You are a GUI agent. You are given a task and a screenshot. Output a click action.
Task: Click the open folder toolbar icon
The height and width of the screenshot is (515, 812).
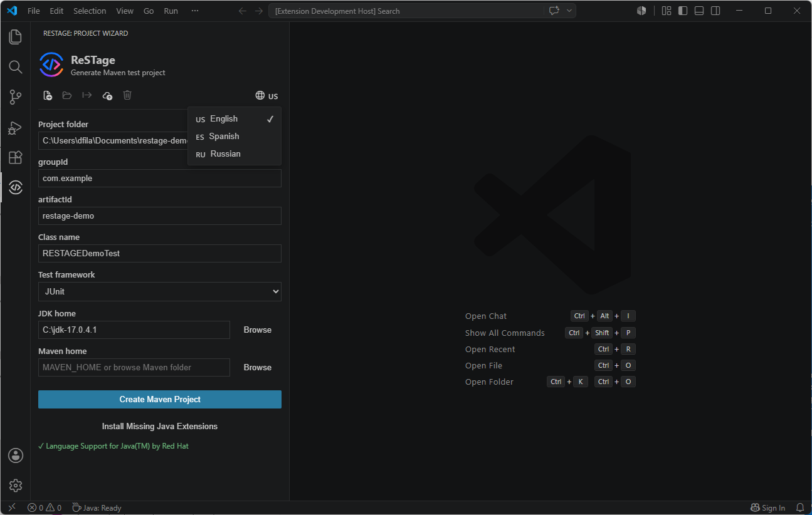67,95
